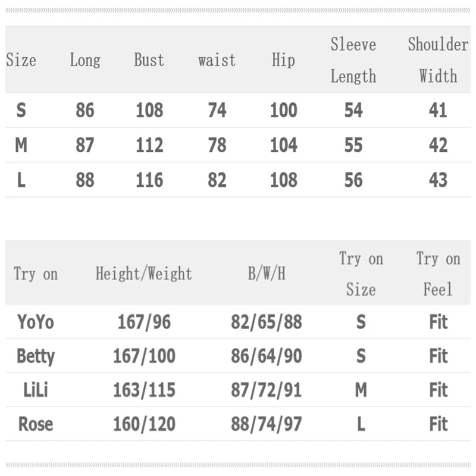
Task: Select the bust value 112 for size M
Action: pyautogui.click(x=149, y=145)
